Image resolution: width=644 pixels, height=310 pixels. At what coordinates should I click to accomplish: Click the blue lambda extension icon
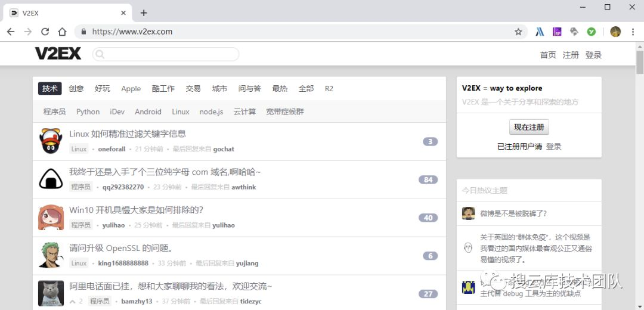pos(540,32)
